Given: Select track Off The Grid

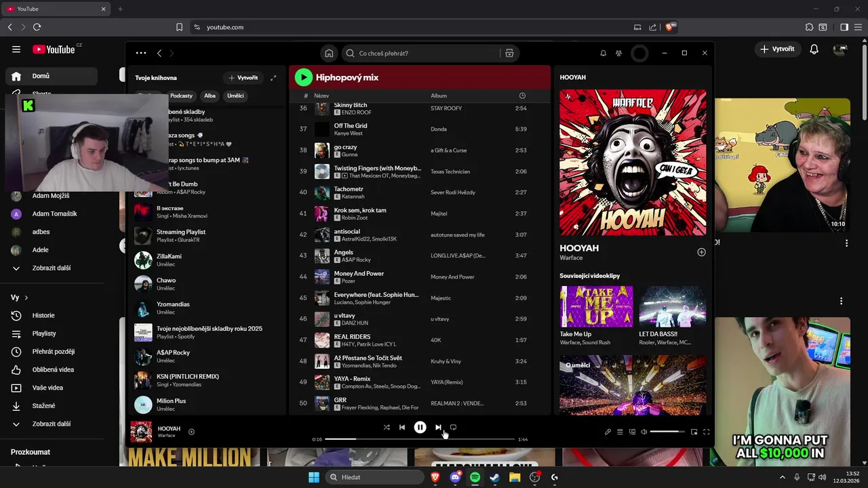Looking at the screenshot, I should [x=420, y=129].
